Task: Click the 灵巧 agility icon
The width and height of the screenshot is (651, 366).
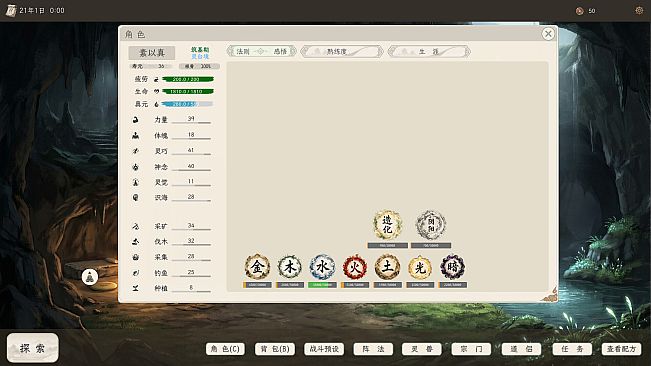Action: (135, 151)
